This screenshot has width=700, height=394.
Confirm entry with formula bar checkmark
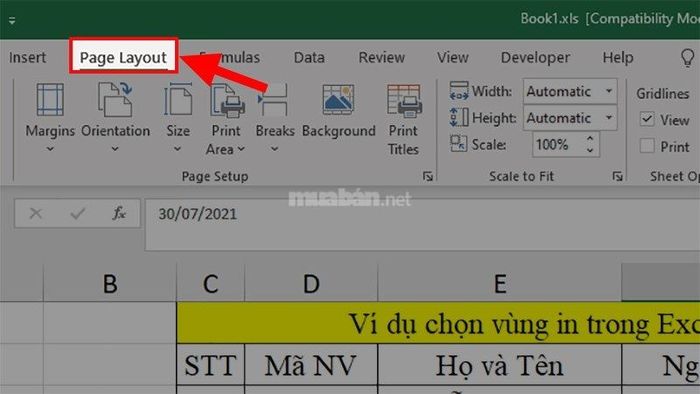pos(78,214)
